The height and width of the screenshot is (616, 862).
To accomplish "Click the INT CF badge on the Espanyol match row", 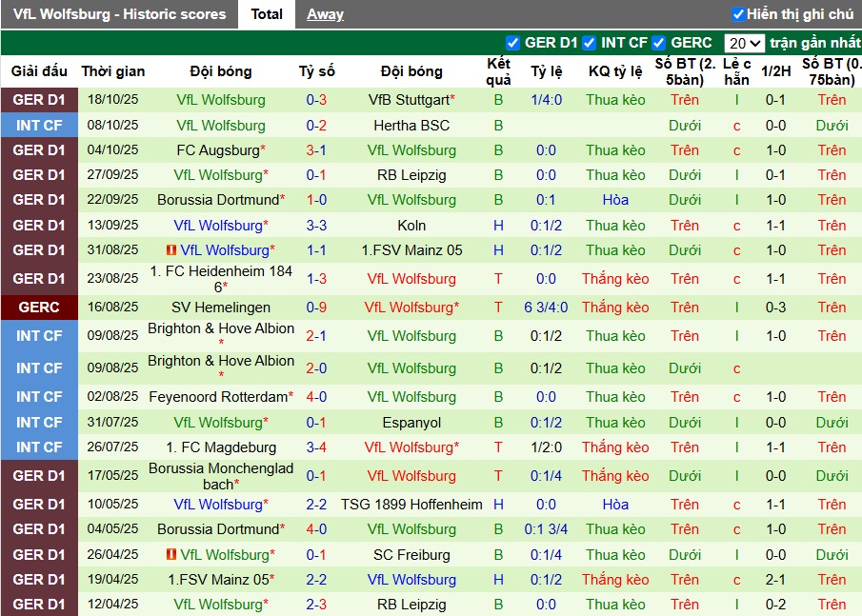I will click(38, 422).
